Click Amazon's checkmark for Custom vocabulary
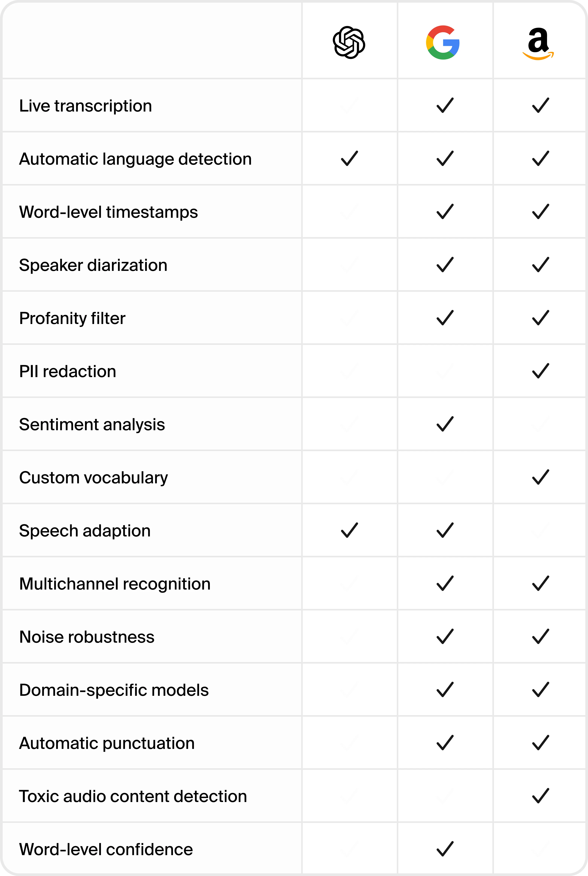 (x=541, y=477)
